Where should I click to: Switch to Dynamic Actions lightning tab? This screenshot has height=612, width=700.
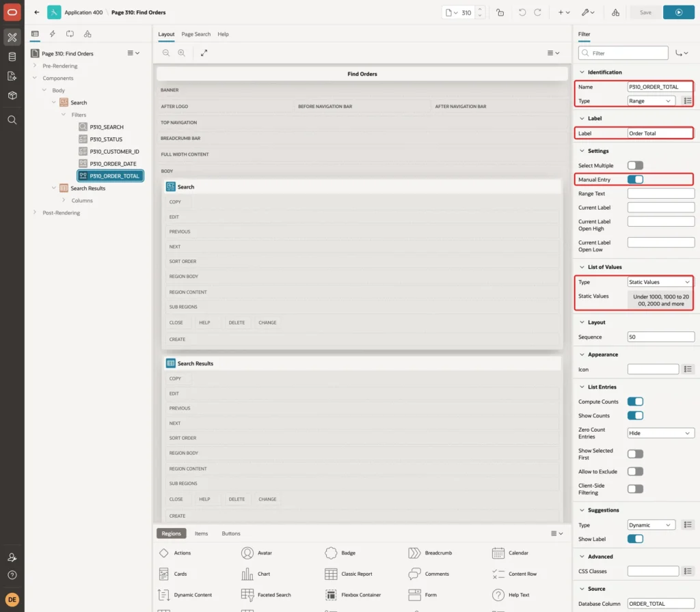point(52,34)
